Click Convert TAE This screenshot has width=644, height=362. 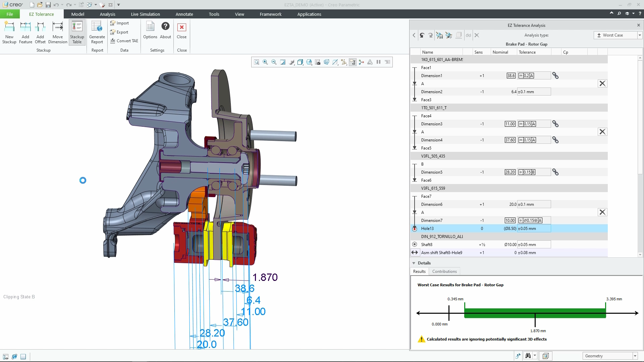(x=124, y=41)
